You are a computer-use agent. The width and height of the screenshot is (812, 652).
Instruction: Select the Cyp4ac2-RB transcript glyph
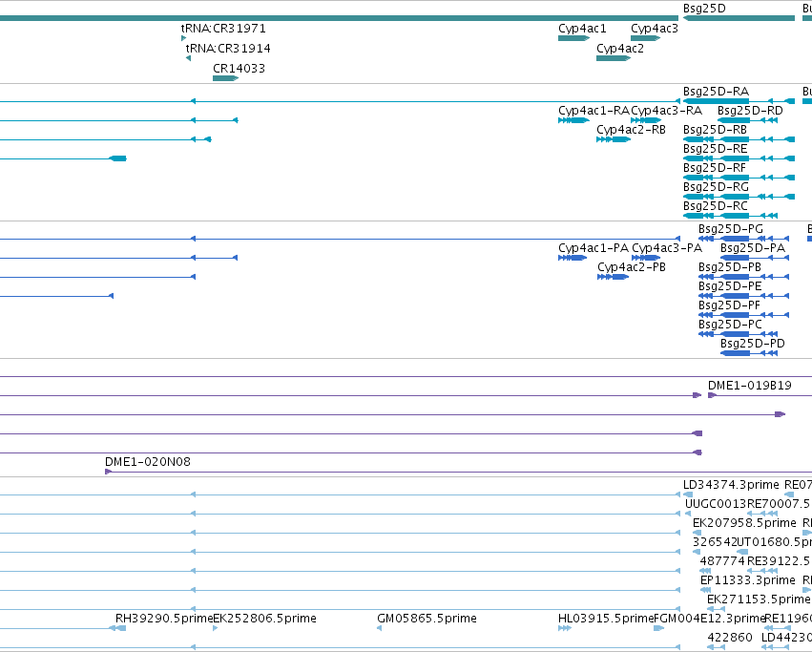click(x=614, y=139)
